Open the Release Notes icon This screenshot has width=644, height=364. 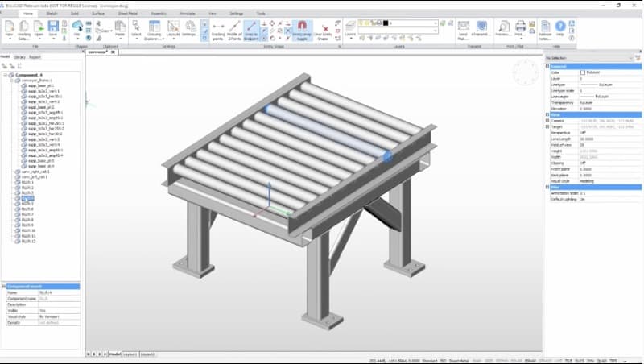(546, 27)
